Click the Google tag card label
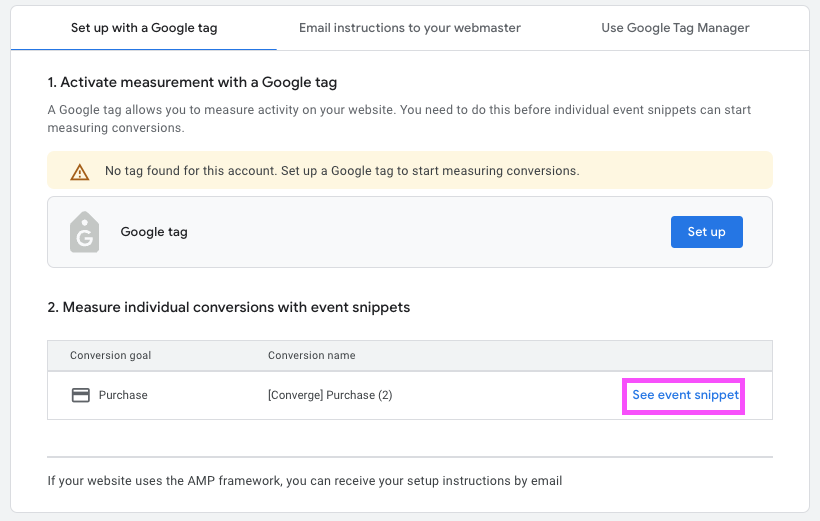Image resolution: width=820 pixels, height=521 pixels. (x=154, y=232)
